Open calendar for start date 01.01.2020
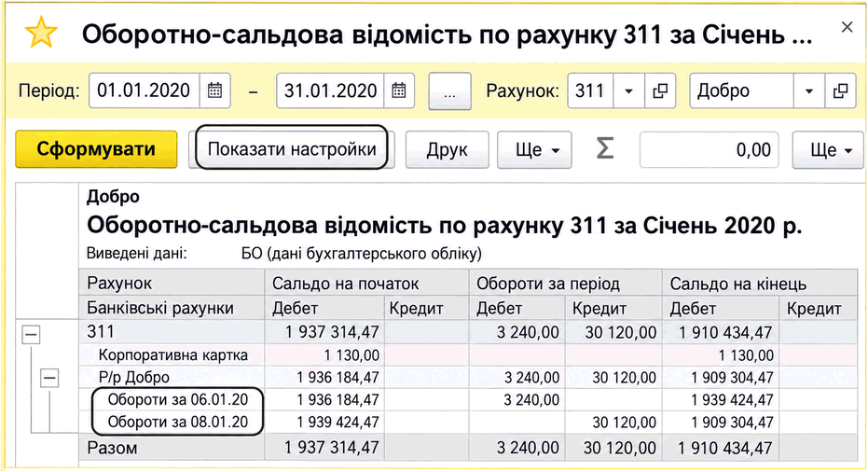 coord(214,90)
